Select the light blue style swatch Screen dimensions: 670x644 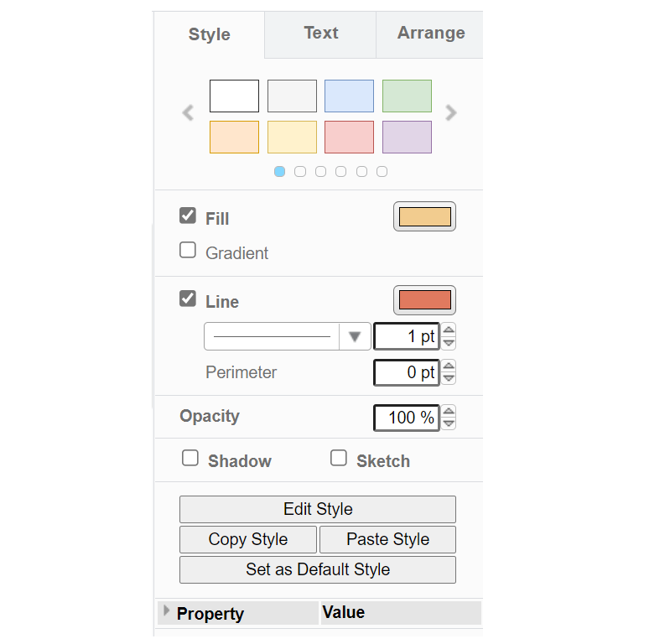pyautogui.click(x=349, y=96)
